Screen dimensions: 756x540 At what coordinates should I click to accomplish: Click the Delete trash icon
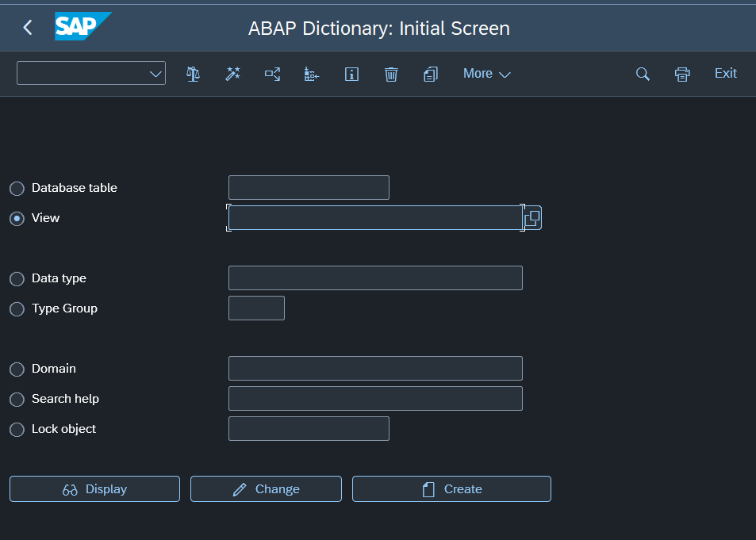[391, 73]
